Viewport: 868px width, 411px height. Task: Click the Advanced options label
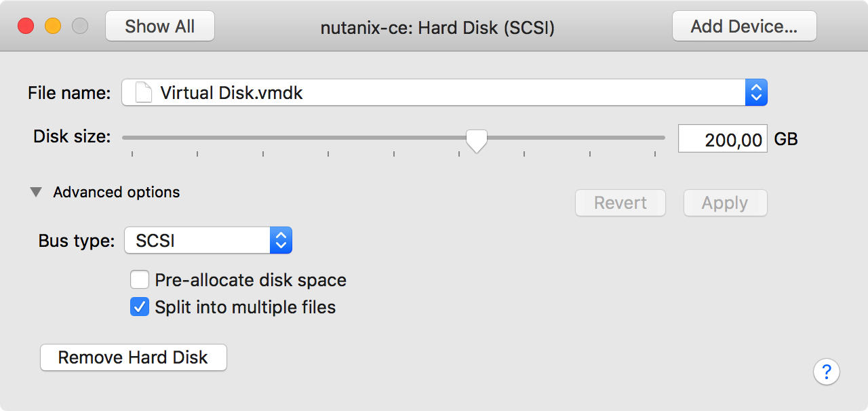[x=117, y=193]
